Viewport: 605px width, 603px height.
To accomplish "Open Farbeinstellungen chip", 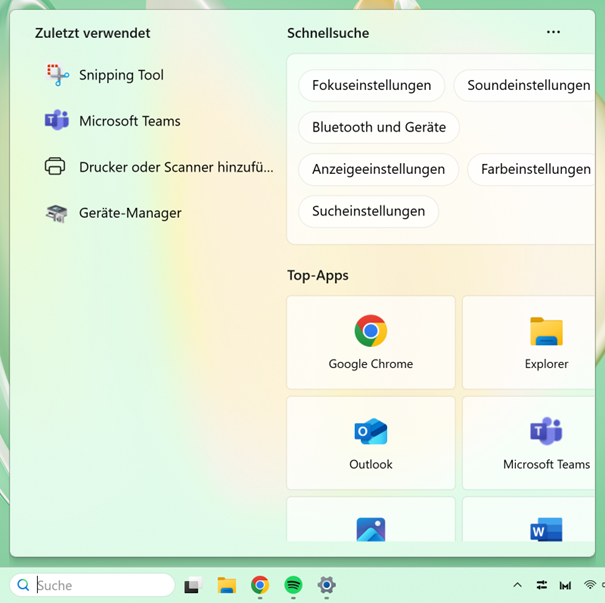I will click(x=532, y=169).
